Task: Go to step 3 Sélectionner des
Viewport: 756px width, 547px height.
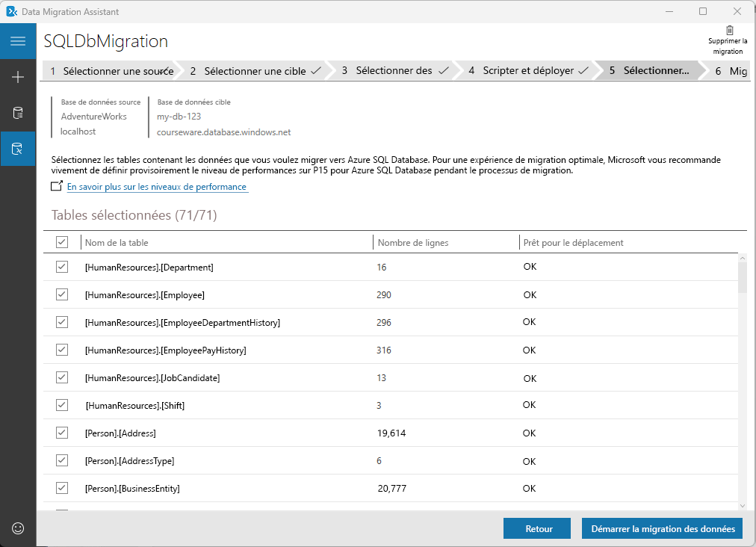Action: point(394,71)
